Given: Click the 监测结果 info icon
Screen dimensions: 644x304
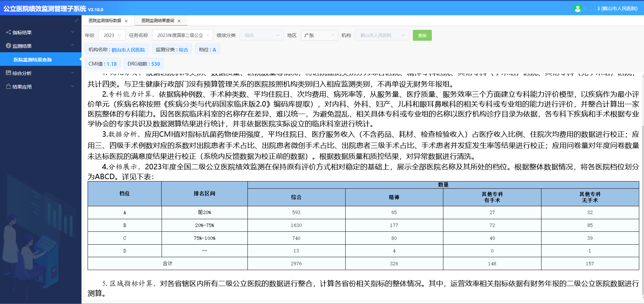Looking at the screenshot, I should [8, 46].
